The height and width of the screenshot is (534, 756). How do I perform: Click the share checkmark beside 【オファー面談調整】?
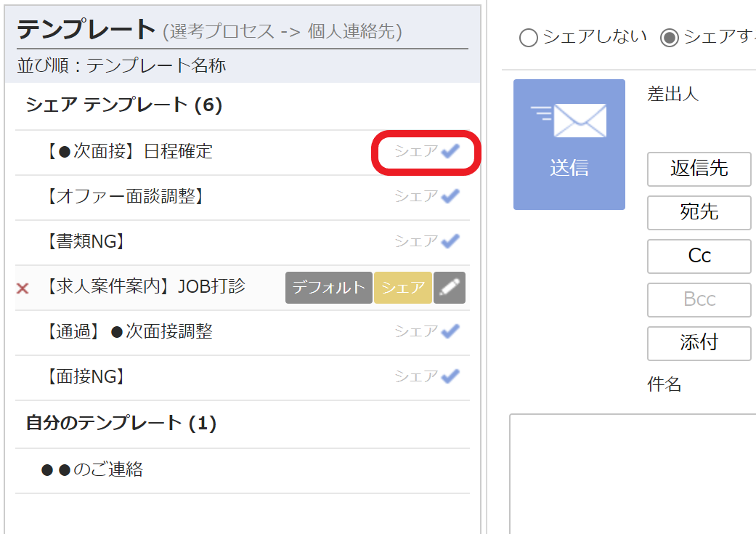point(450,195)
